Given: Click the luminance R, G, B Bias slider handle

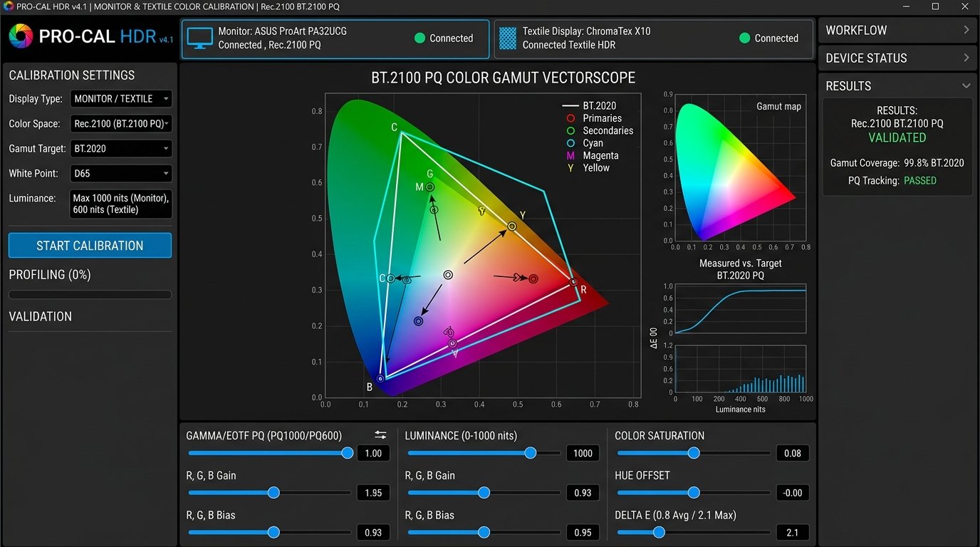Looking at the screenshot, I should coord(484,532).
